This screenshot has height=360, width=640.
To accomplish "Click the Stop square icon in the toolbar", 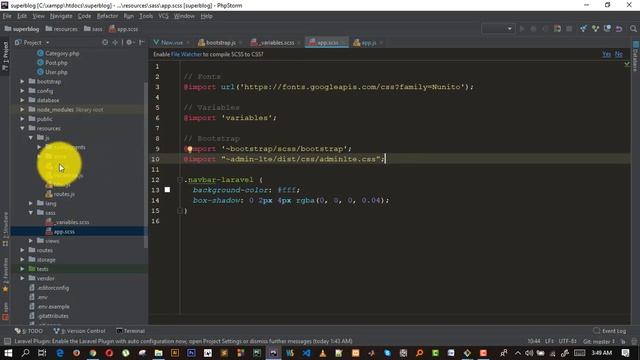I will [x=569, y=29].
